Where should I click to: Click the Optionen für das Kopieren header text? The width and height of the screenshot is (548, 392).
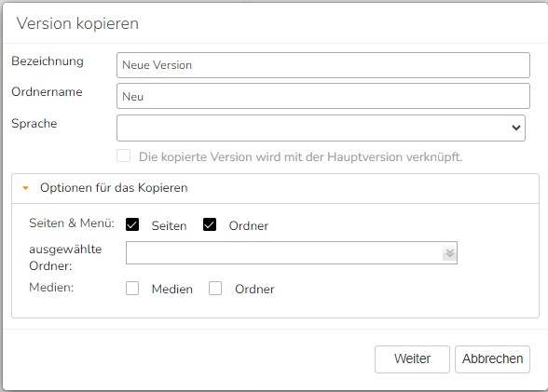[x=114, y=188]
